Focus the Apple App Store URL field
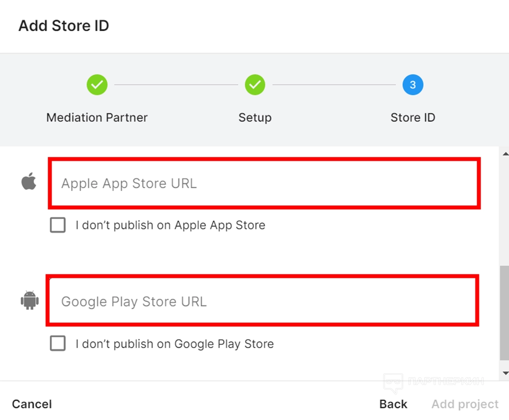Image resolution: width=509 pixels, height=420 pixels. [263, 183]
